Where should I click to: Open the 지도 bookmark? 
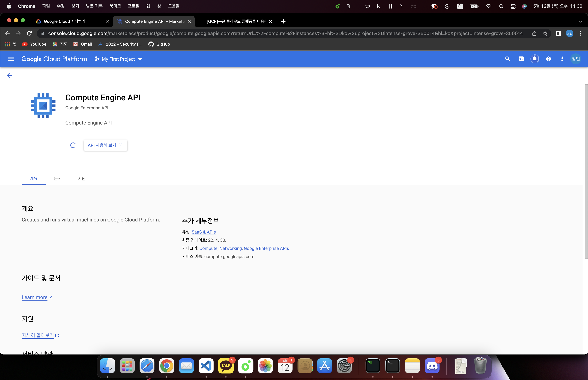(60, 44)
